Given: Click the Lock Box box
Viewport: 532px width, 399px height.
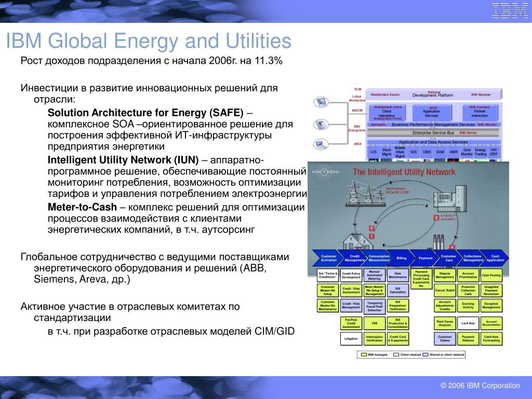Looking at the screenshot, I should [x=468, y=323].
